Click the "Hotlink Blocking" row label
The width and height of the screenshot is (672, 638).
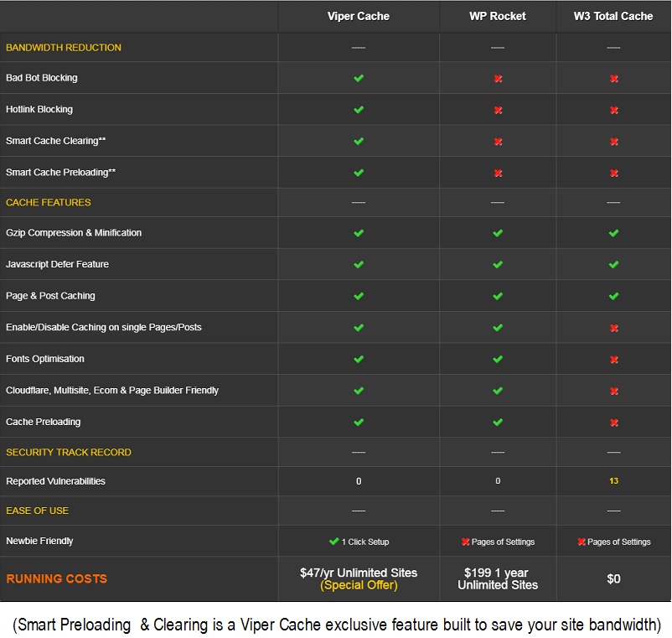pyautogui.click(x=39, y=109)
